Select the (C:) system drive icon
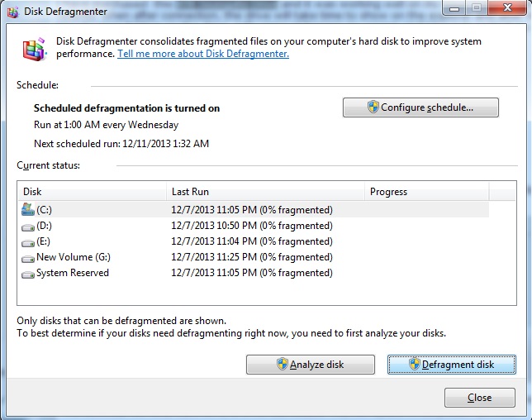 [x=28, y=210]
